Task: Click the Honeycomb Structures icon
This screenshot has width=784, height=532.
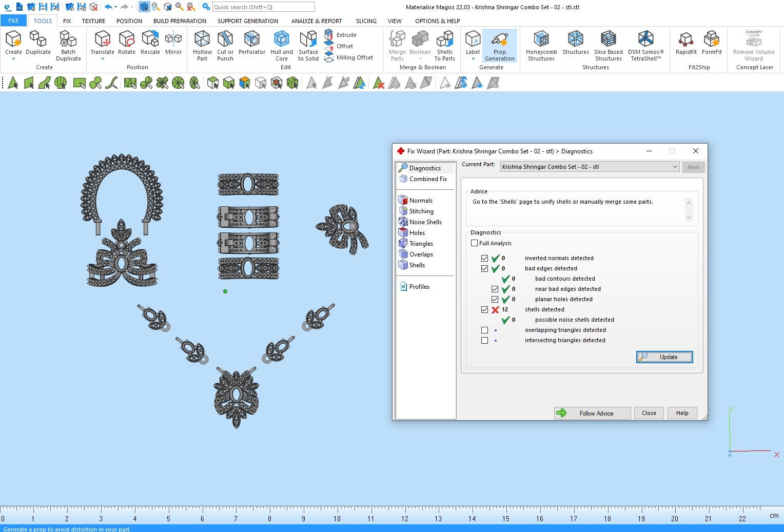Action: pyautogui.click(x=541, y=40)
